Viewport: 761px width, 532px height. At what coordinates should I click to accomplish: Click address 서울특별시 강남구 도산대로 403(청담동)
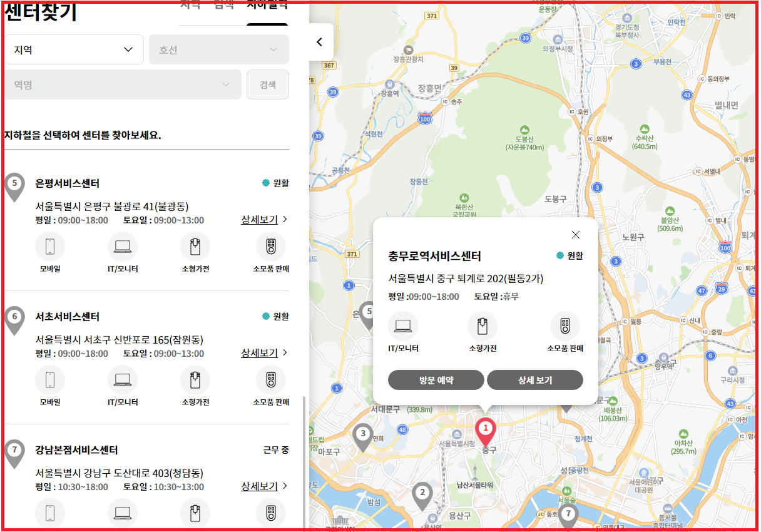tap(120, 473)
